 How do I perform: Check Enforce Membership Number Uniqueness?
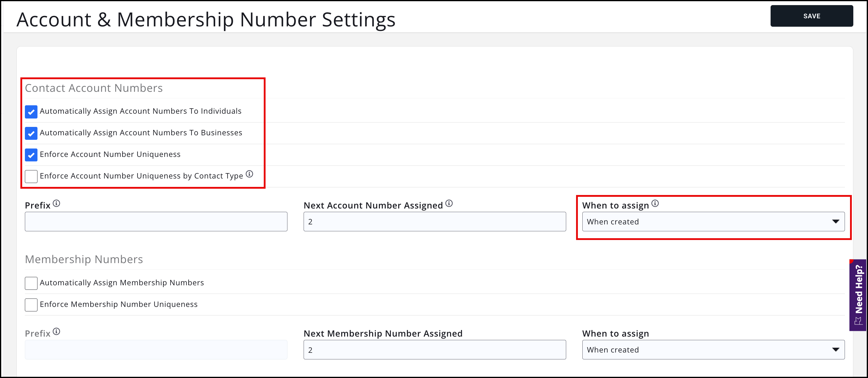click(x=31, y=305)
